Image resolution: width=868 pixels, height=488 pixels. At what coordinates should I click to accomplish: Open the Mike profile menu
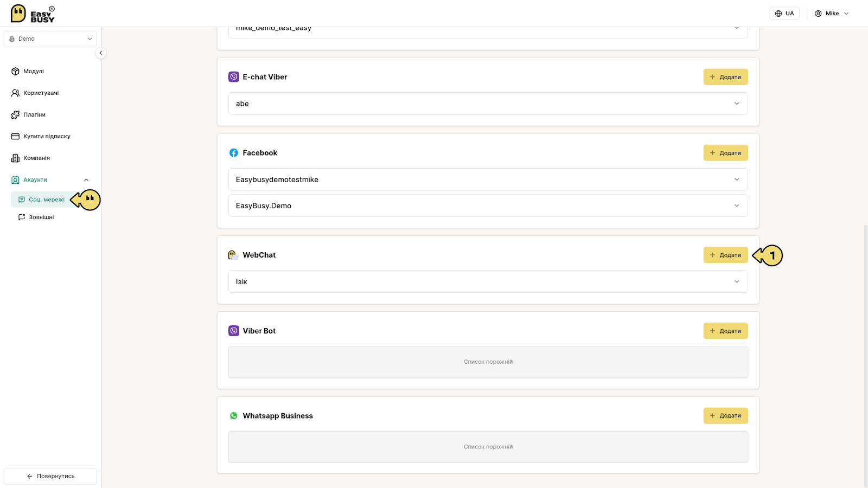coord(831,14)
